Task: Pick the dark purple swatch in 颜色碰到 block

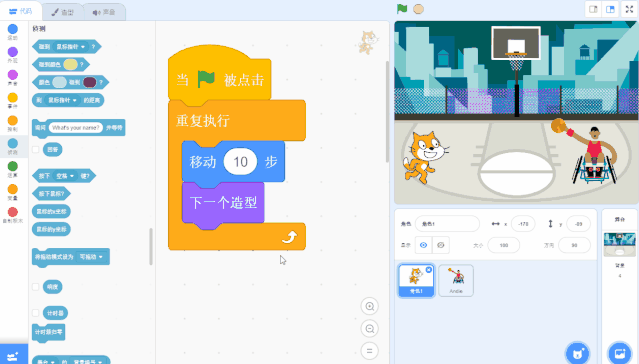Action: click(x=90, y=82)
